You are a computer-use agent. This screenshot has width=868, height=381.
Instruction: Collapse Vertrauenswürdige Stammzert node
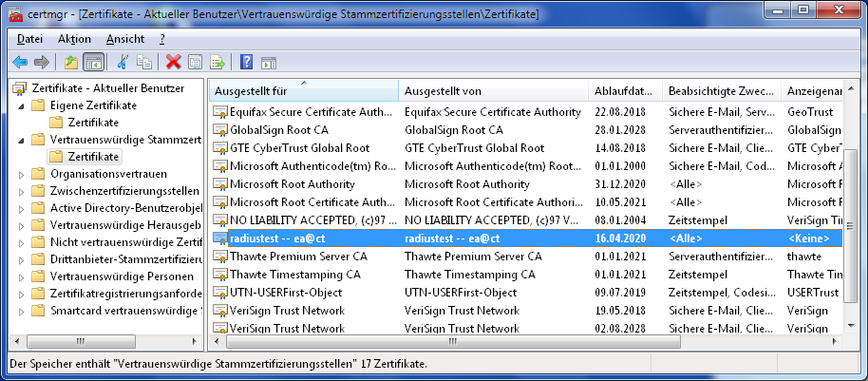click(x=21, y=140)
